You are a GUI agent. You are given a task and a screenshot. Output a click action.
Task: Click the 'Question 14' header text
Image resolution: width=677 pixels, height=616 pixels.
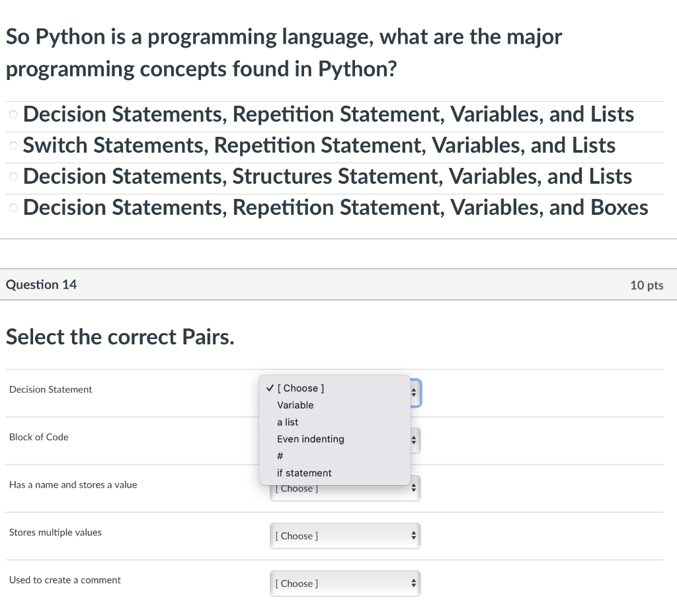41,284
